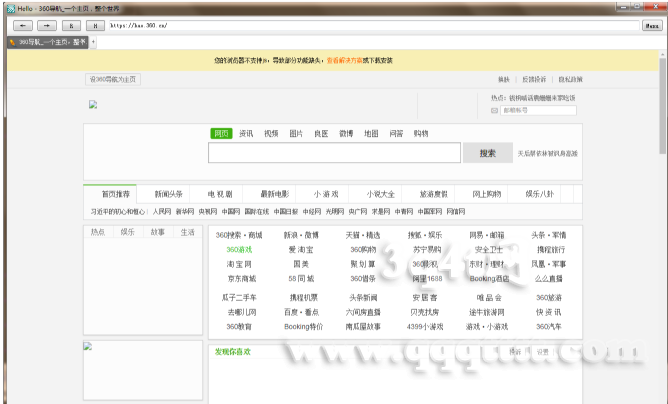Screen dimensions: 668x404
Task: Click the broken logo image at page top
Action: [93, 104]
